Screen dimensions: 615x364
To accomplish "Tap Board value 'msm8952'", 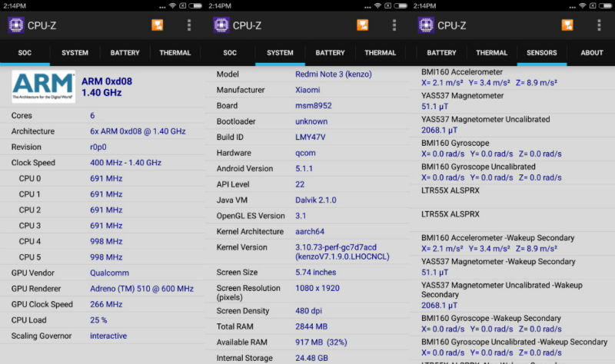I will (314, 105).
